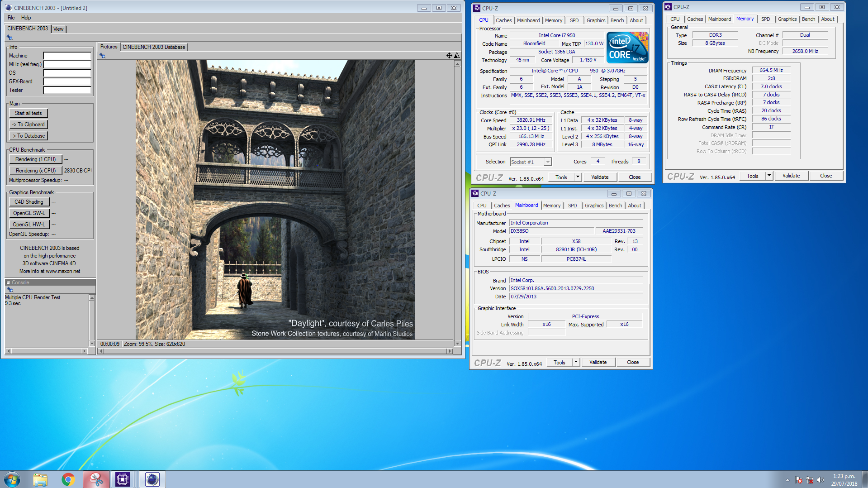Switch to the View tab in CINEBENCH

[x=58, y=29]
